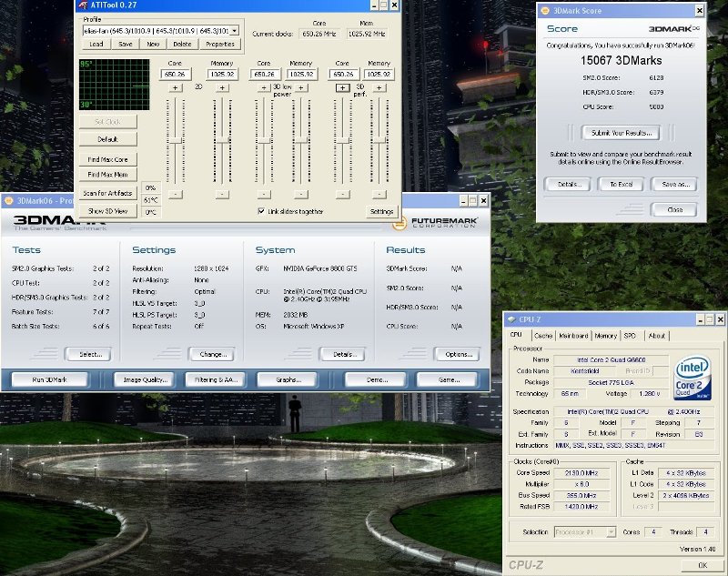Open the Memory tab in CPU-Z
This screenshot has height=576, width=728.
[x=605, y=335]
